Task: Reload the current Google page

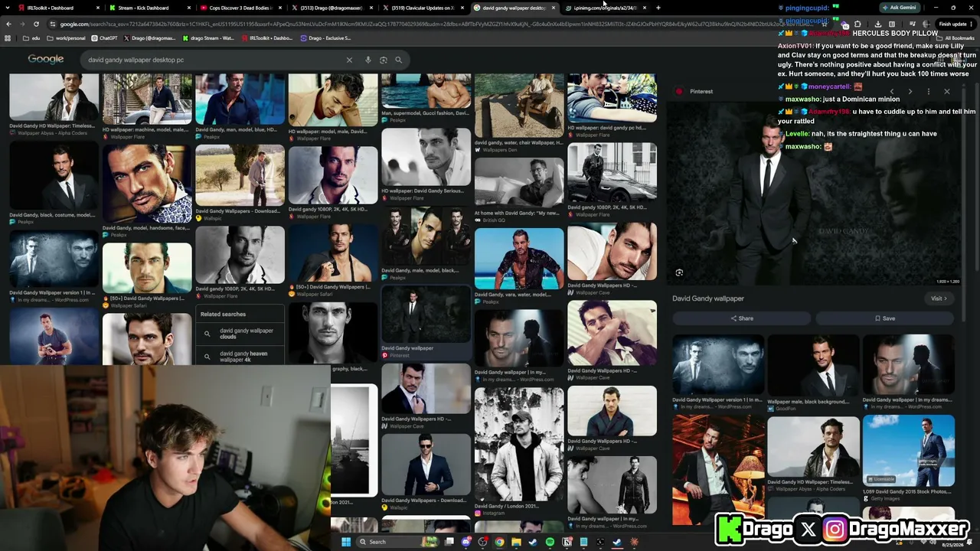Action: point(36,24)
